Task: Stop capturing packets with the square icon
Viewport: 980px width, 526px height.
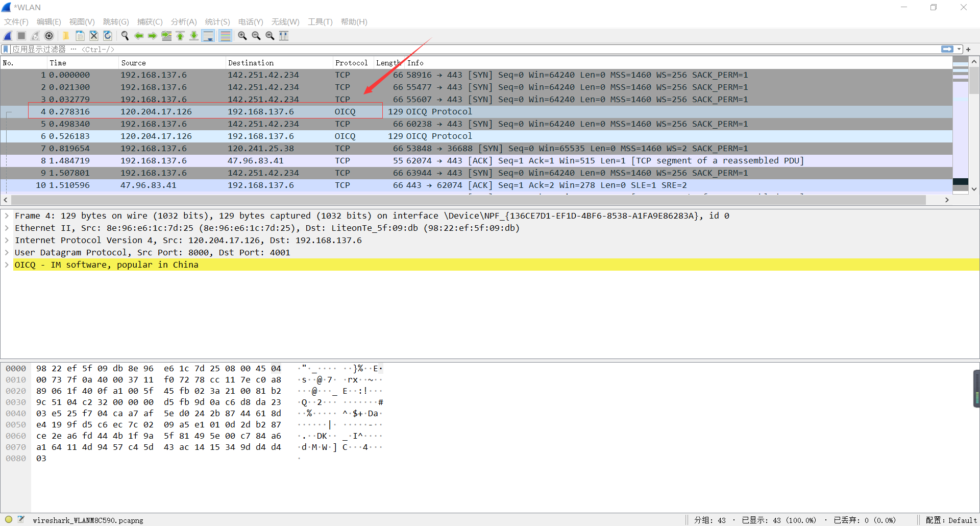Action: pos(21,36)
